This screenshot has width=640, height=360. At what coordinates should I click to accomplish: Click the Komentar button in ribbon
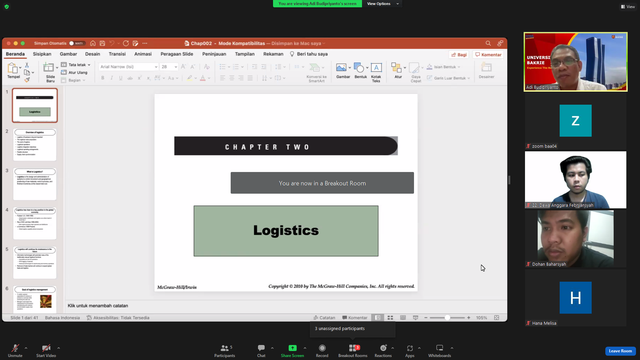(x=488, y=55)
